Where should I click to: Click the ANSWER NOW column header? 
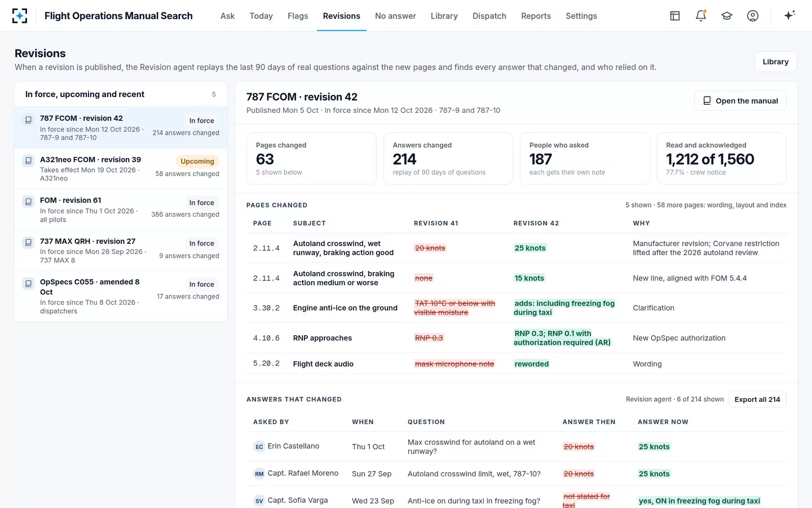click(x=663, y=422)
